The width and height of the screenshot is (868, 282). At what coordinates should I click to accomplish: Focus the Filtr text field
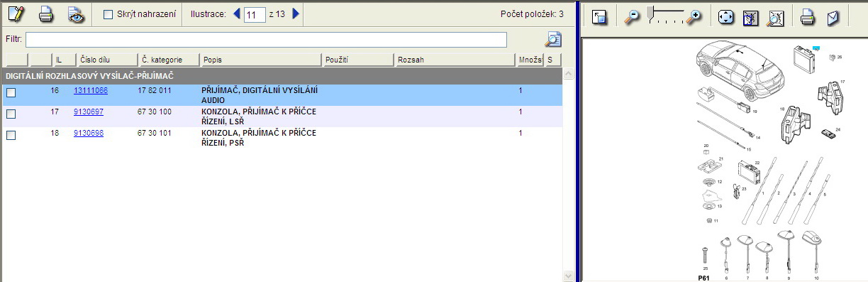tap(266, 39)
